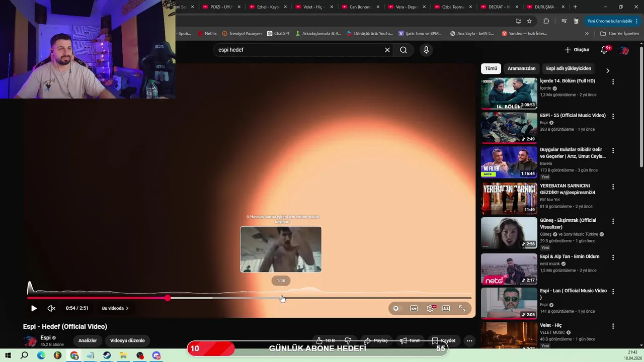Enter full screen mode

click(x=462, y=308)
